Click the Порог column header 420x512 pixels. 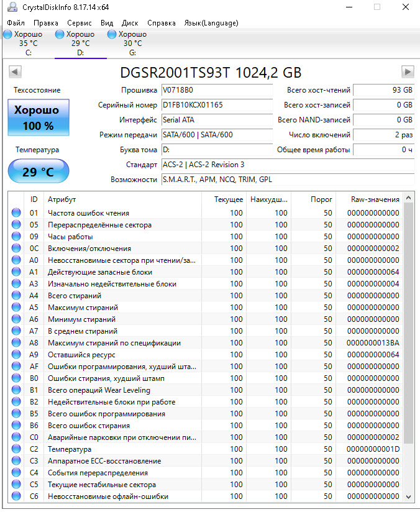(314, 199)
